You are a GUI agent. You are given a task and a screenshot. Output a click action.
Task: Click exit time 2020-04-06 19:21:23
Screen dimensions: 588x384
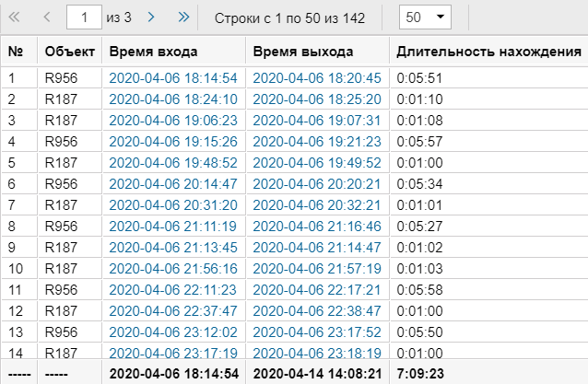point(317,141)
